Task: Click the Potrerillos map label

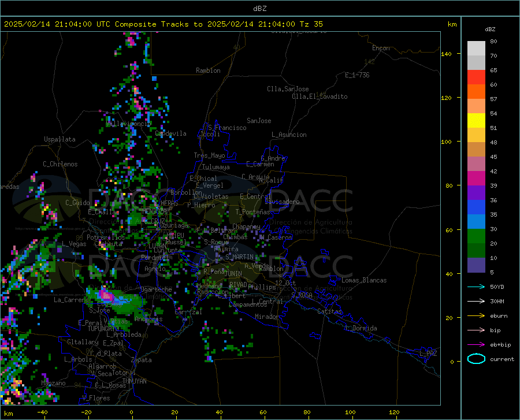Action: point(106,237)
